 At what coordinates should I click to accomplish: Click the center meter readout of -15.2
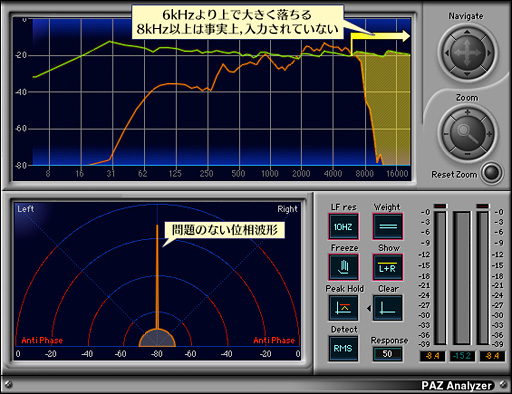pos(462,356)
